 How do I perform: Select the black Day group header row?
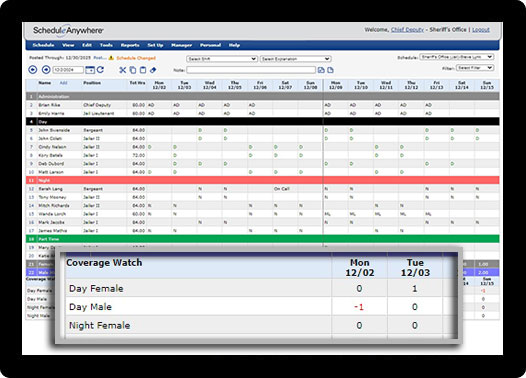click(263, 121)
